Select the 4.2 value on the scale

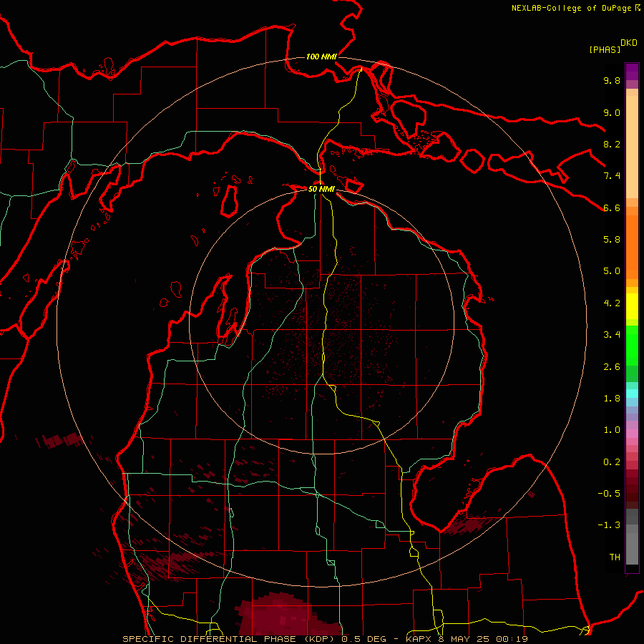click(x=612, y=303)
